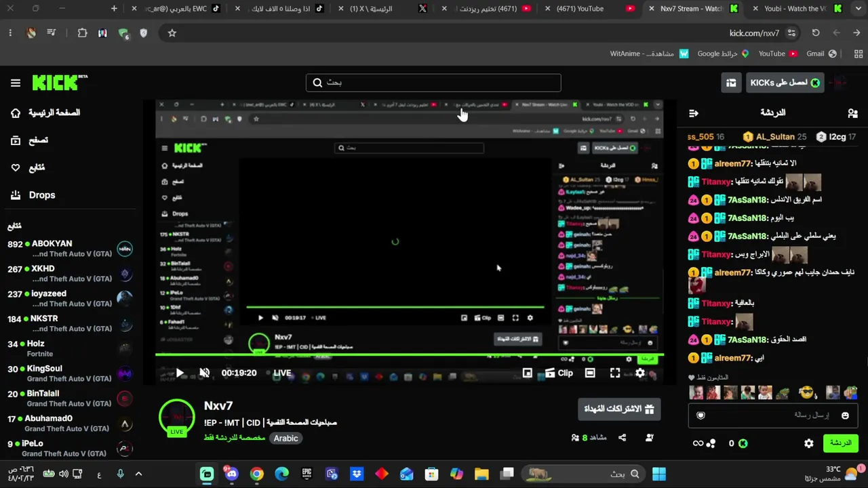Send message with green الدردشة button

pyautogui.click(x=840, y=443)
